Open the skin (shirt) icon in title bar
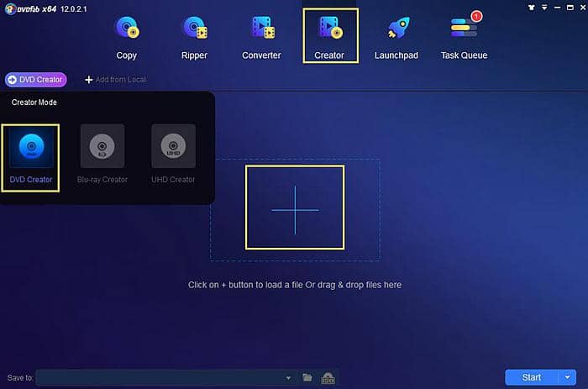The width and height of the screenshot is (588, 389). coord(532,8)
